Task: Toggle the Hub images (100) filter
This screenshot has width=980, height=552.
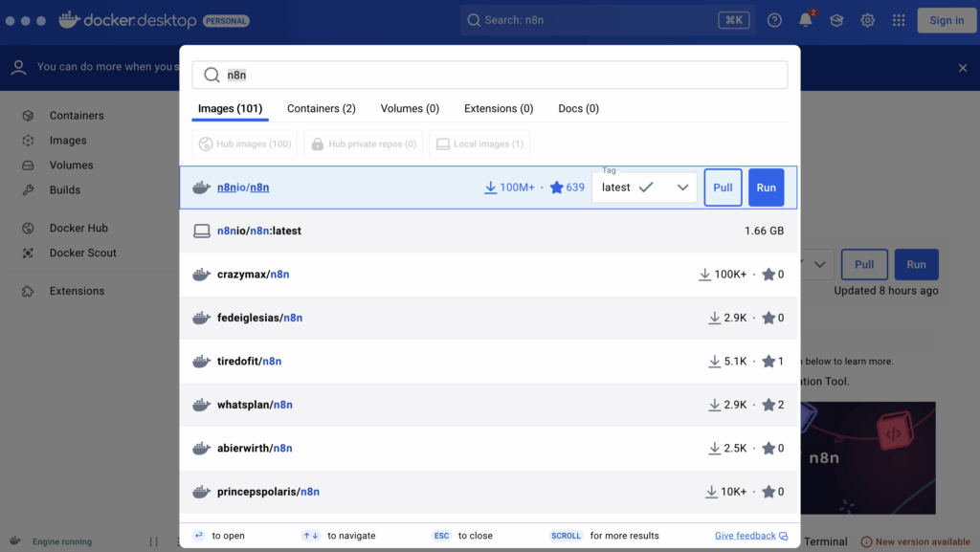Action: [244, 144]
